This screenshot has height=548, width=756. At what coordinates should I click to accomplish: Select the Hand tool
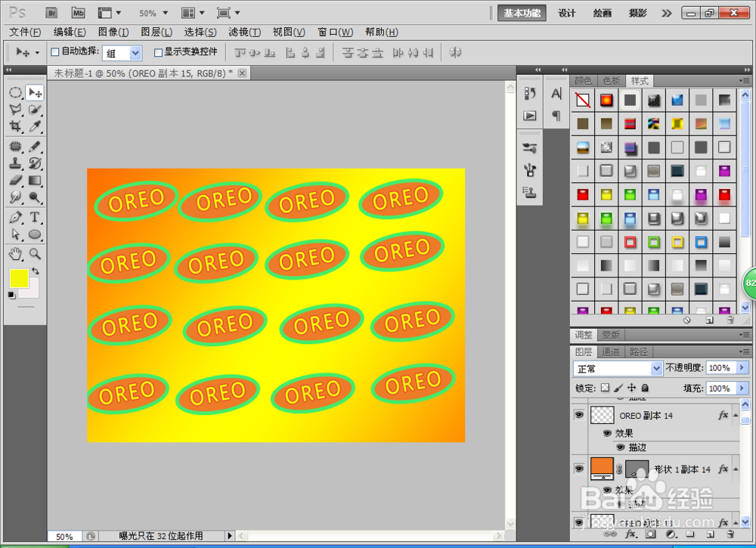[x=15, y=253]
